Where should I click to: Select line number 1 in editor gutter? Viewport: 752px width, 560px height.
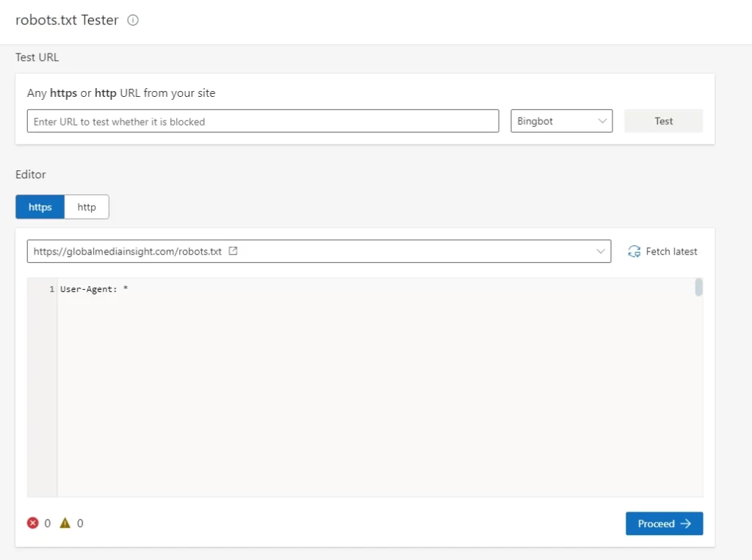coord(51,289)
